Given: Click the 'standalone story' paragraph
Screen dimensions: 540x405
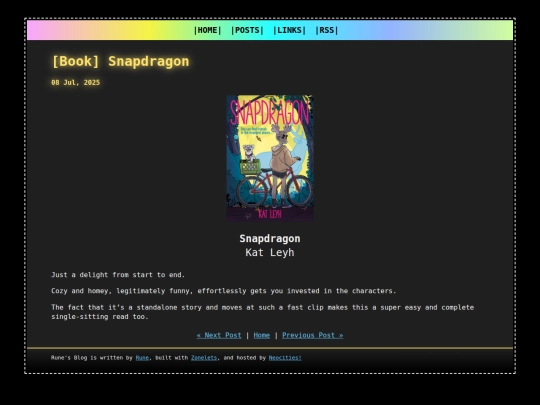Looking at the screenshot, I should coord(262,312).
